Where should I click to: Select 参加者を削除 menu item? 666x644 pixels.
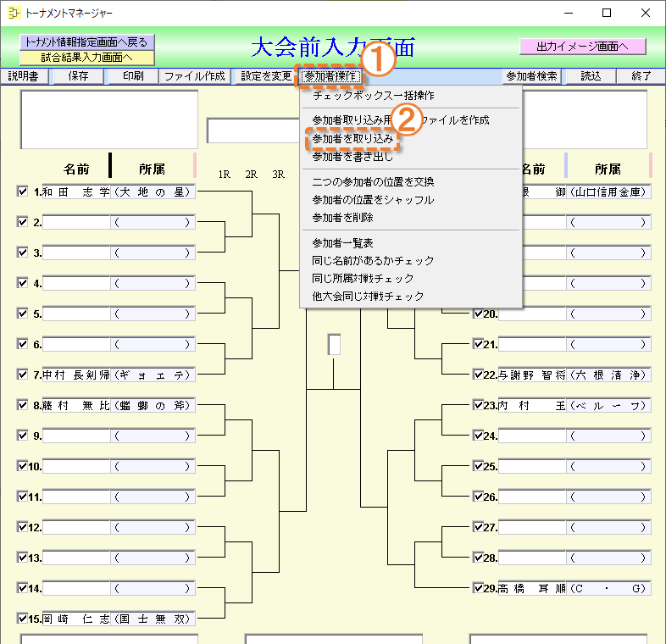coord(343,218)
